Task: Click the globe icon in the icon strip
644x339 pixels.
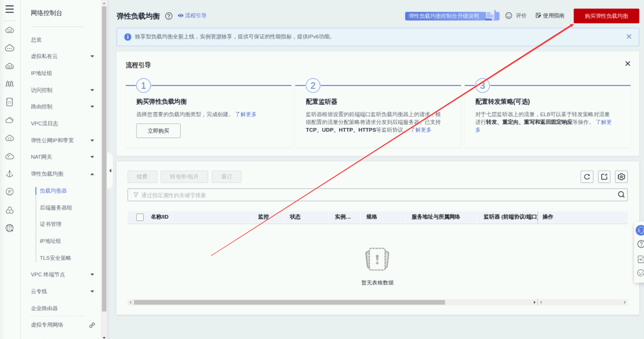Action: 10,228
